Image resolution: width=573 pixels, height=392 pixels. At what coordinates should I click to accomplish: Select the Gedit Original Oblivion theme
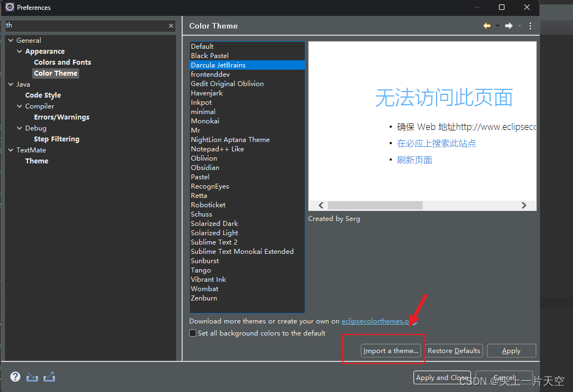coord(247,84)
